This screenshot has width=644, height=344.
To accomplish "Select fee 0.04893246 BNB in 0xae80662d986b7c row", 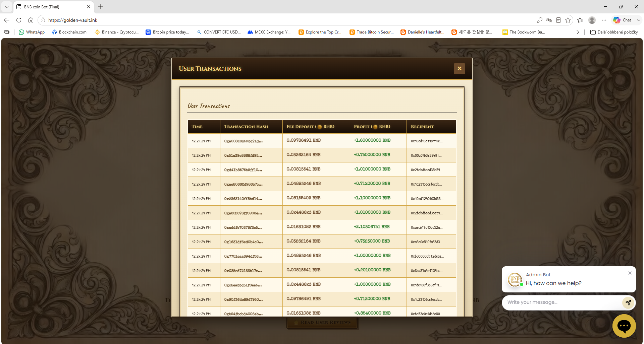I will (x=304, y=184).
